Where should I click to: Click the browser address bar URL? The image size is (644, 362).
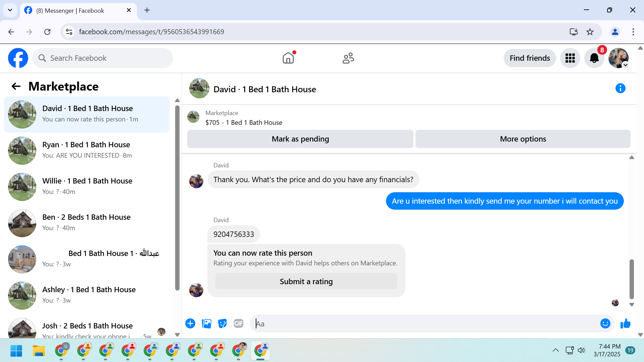click(152, 32)
